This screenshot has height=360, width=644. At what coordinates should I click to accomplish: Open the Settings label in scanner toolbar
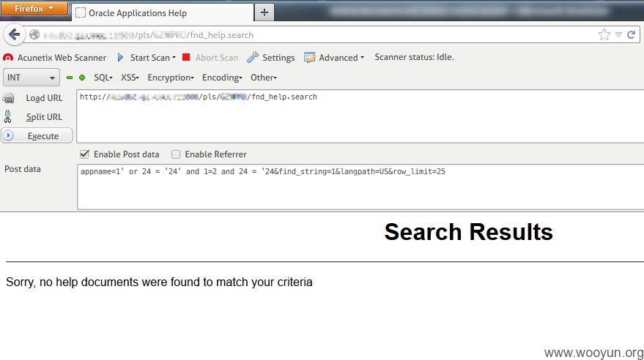click(278, 58)
